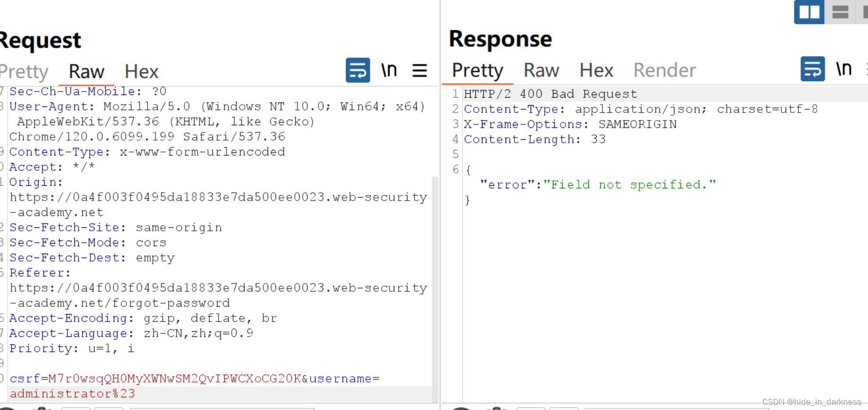The image size is (868, 410).
Task: Click 'Content-Length: 33' response header
Action: (535, 139)
